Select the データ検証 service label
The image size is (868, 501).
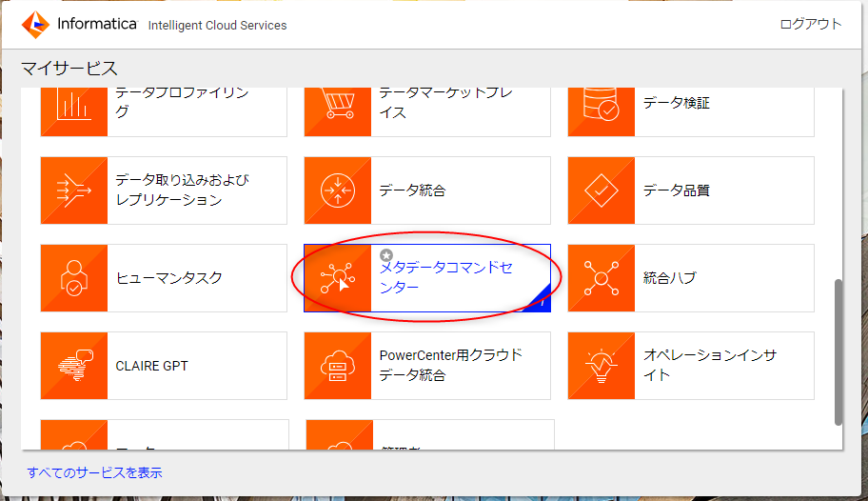tap(677, 103)
